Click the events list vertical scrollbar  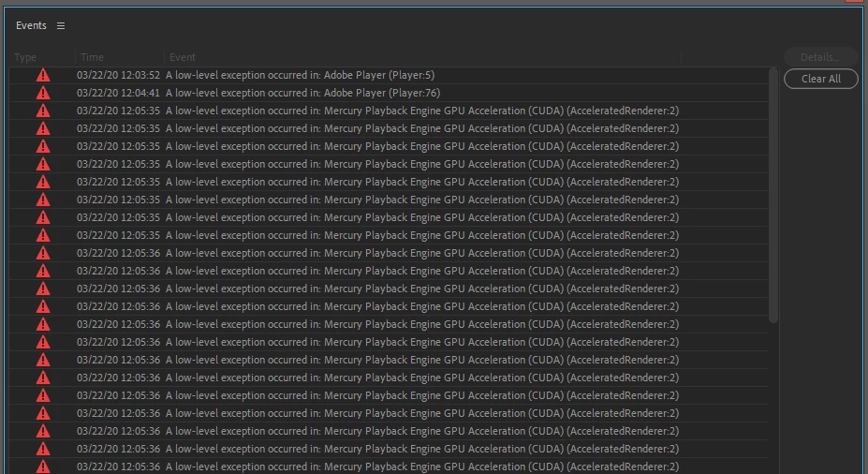[773, 195]
